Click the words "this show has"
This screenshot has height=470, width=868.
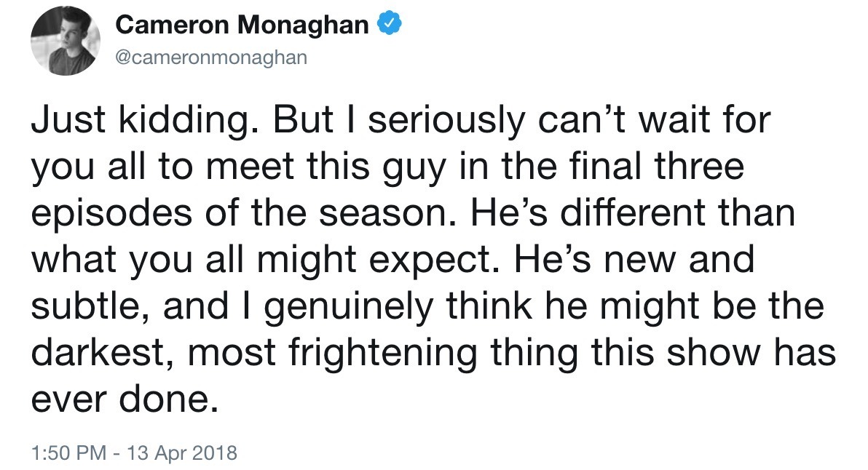(x=714, y=352)
